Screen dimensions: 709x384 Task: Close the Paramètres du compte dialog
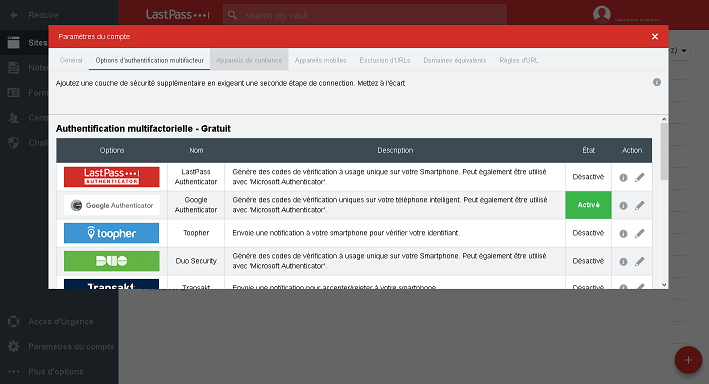tap(655, 37)
